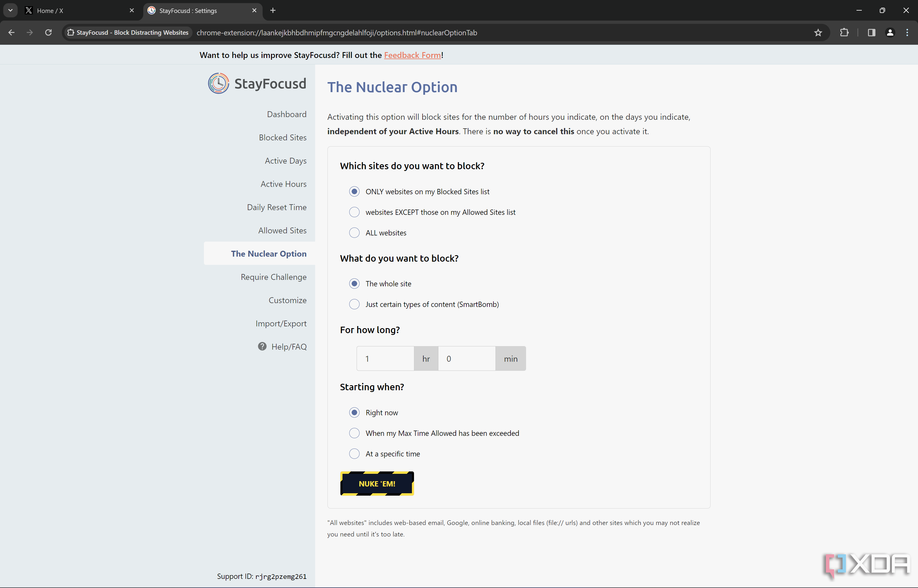Click the Support ID rjrg2pzemg261 text
The image size is (918, 588).
[262, 576]
